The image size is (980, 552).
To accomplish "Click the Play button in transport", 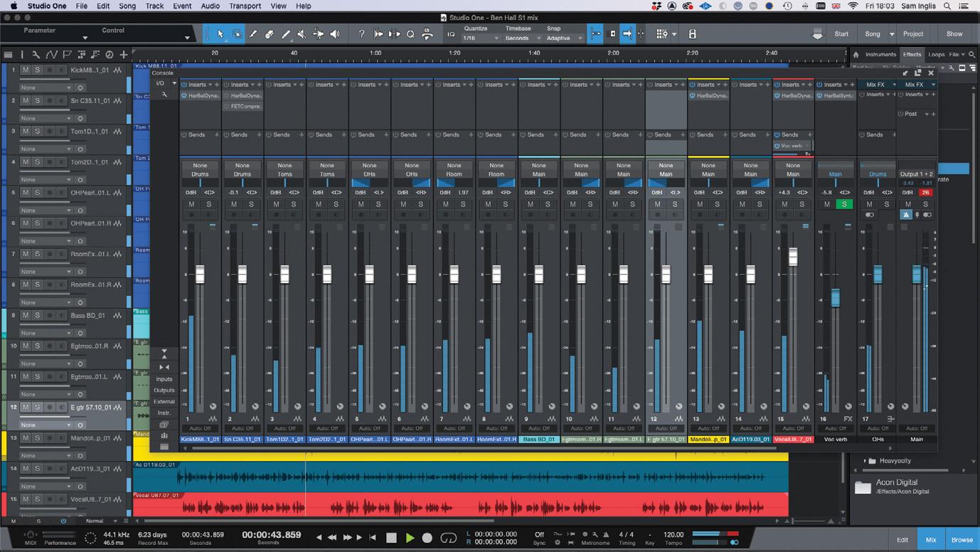I will tap(410, 538).
